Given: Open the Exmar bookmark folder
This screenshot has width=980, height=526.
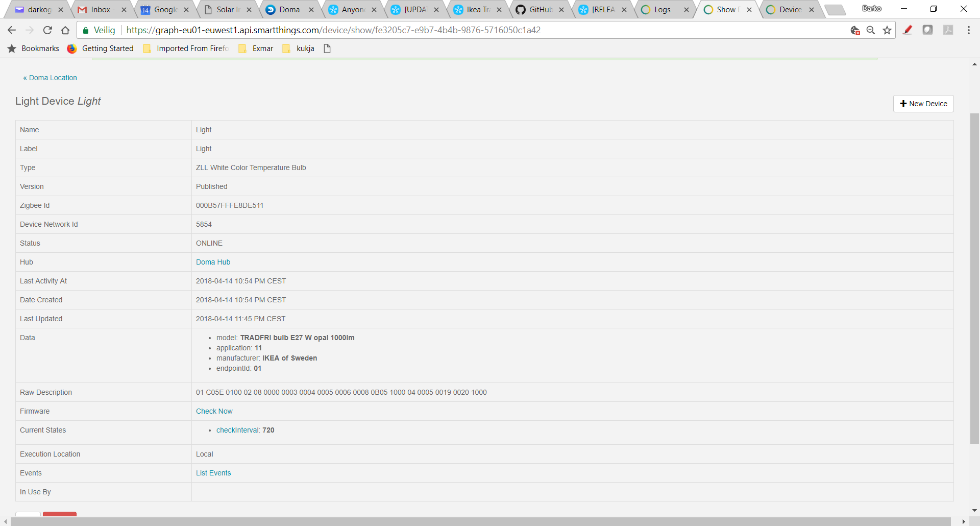Looking at the screenshot, I should (x=256, y=49).
